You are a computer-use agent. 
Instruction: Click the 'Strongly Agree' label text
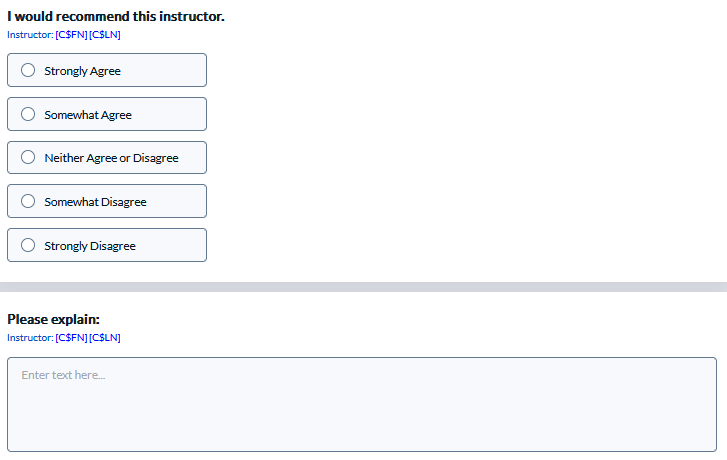point(83,71)
